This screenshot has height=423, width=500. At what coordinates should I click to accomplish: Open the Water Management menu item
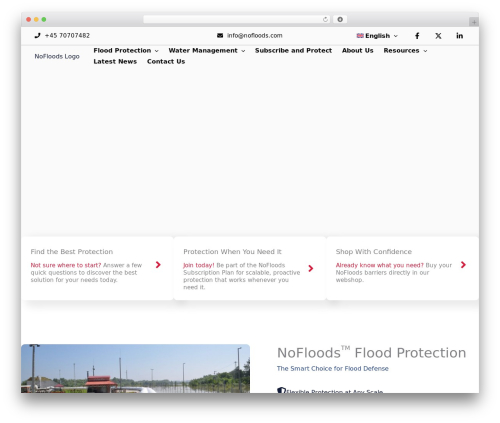pos(203,51)
